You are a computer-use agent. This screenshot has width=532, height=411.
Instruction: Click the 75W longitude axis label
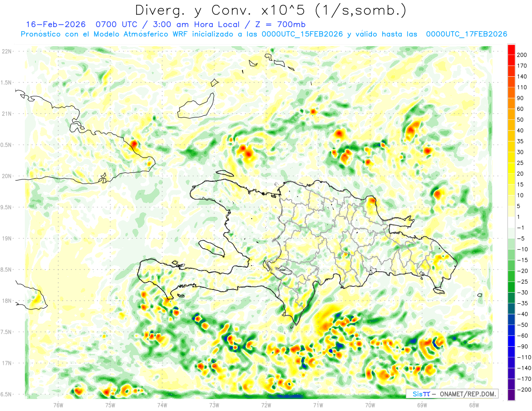tap(110, 404)
